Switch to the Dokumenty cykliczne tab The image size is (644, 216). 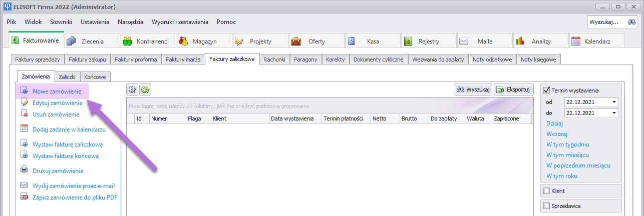click(x=379, y=59)
